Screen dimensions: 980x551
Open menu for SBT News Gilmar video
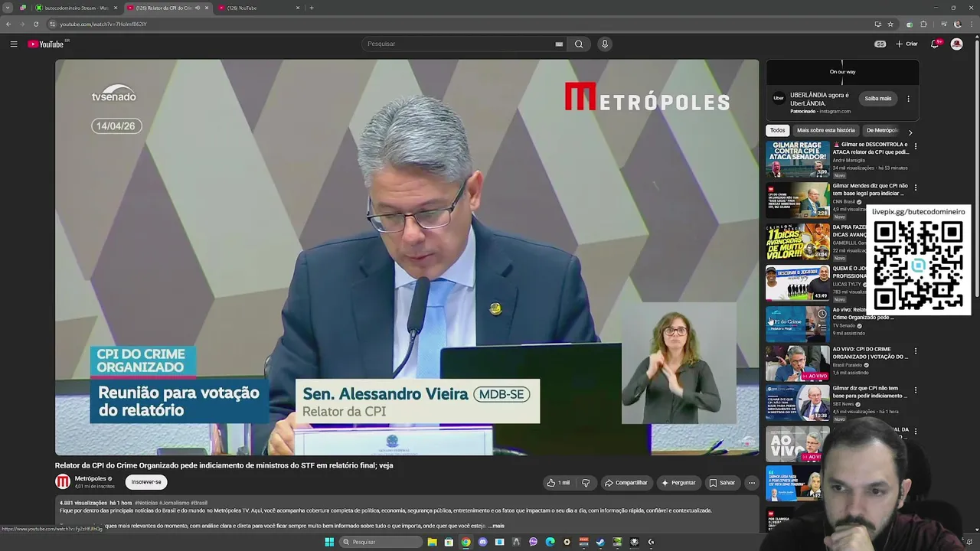coord(915,390)
